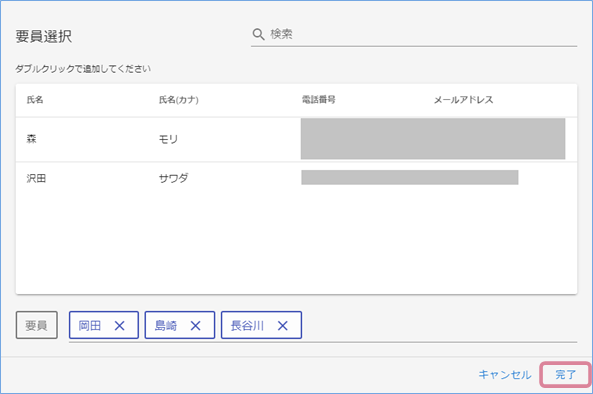Screen dimensions: 593x394
Task: Remove 長谷川 chip with its X icon
Action: click(283, 326)
